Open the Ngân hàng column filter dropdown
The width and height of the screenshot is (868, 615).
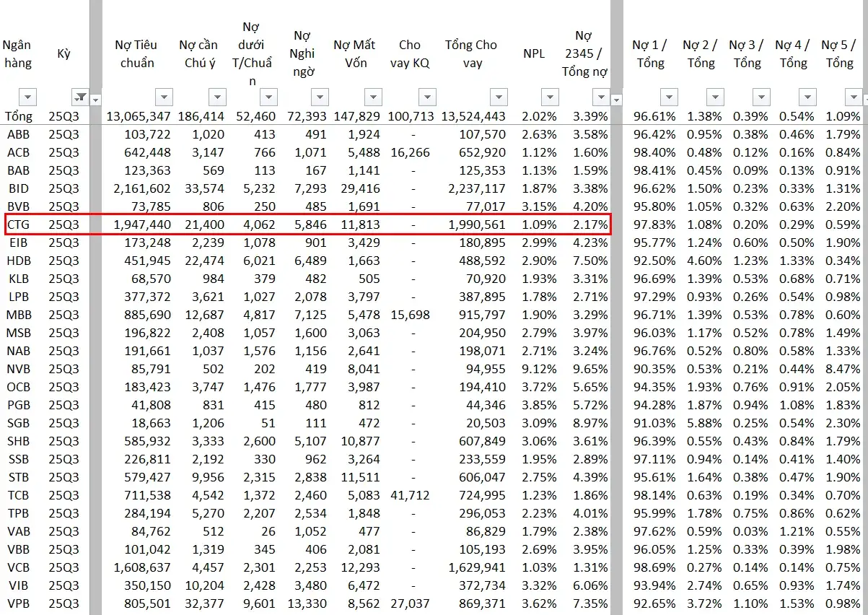click(x=27, y=97)
